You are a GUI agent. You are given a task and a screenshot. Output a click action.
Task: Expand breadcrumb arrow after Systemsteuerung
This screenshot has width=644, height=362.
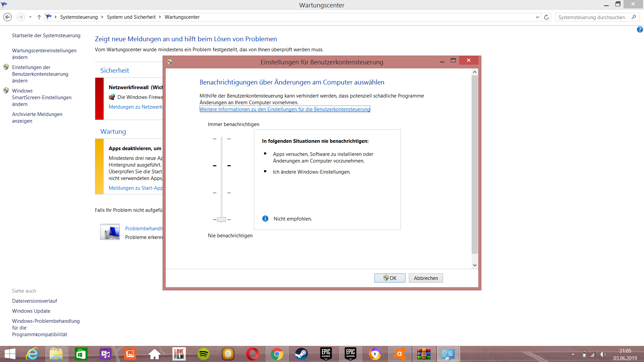(x=102, y=17)
